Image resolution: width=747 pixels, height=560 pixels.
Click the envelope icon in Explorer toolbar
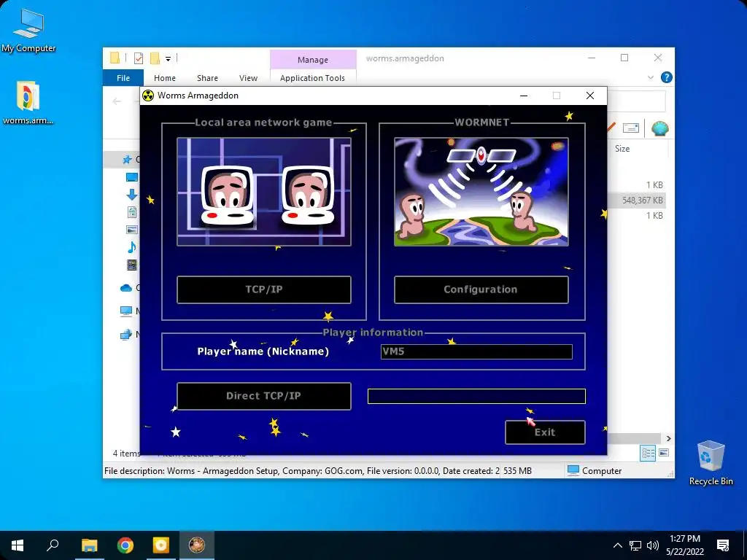631,128
